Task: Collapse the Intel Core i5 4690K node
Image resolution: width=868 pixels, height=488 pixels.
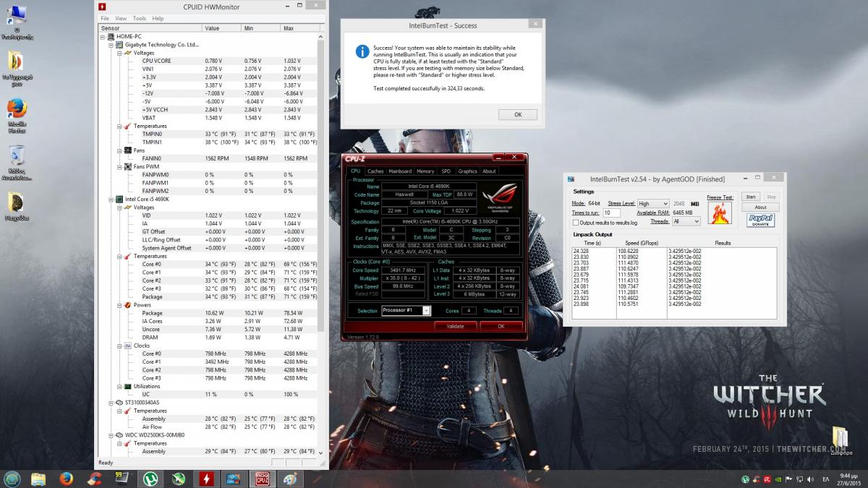Action: [x=111, y=199]
